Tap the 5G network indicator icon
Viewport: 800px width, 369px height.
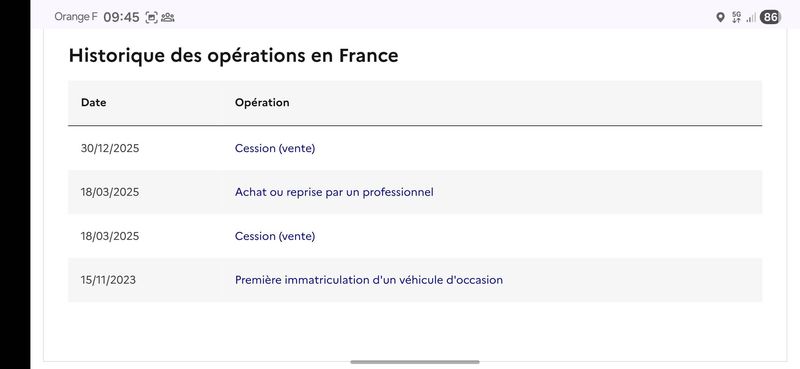tap(736, 17)
